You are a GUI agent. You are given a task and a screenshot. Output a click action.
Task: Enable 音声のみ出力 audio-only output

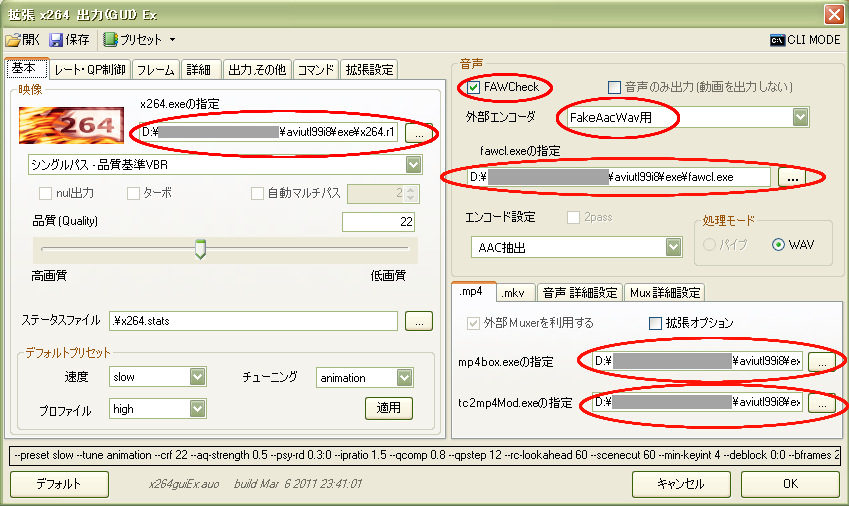click(614, 87)
